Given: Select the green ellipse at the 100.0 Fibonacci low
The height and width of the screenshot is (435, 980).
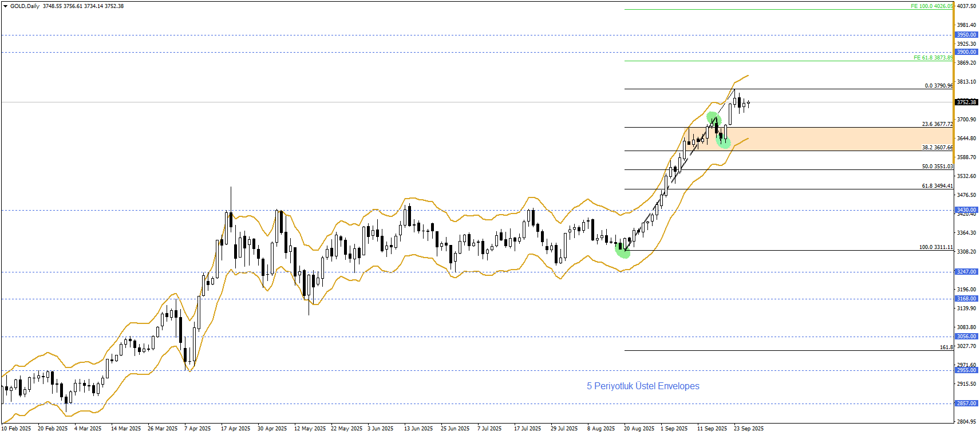Looking at the screenshot, I should pos(623,250).
